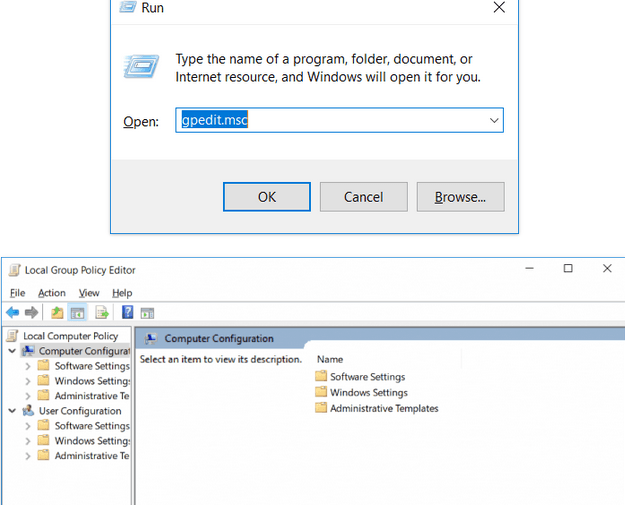Click the Browse... button in Run dialog
The width and height of the screenshot is (625, 505).
460,197
